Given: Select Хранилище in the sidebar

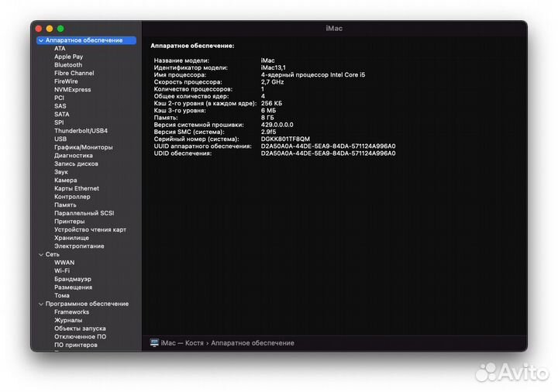Looking at the screenshot, I should point(71,238).
